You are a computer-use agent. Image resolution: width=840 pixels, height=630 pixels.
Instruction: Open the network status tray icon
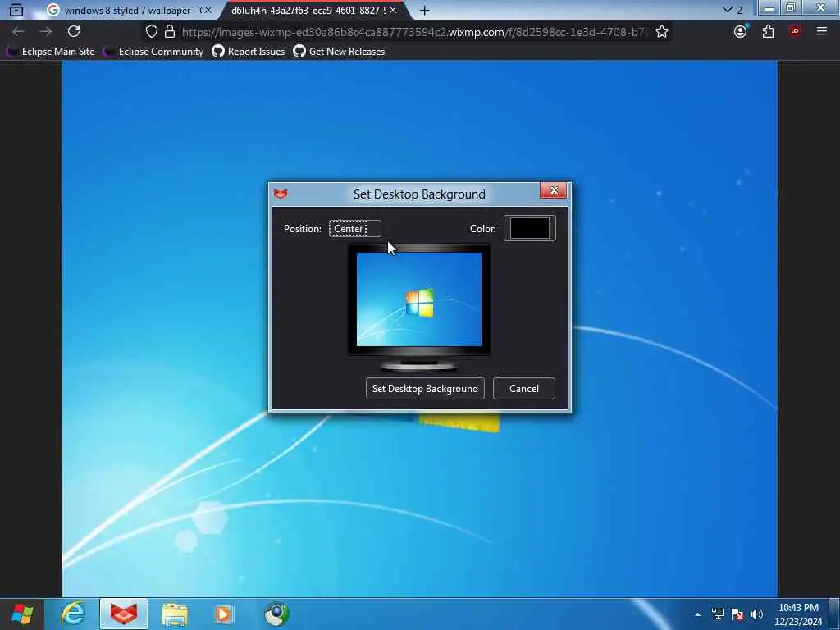click(x=717, y=614)
